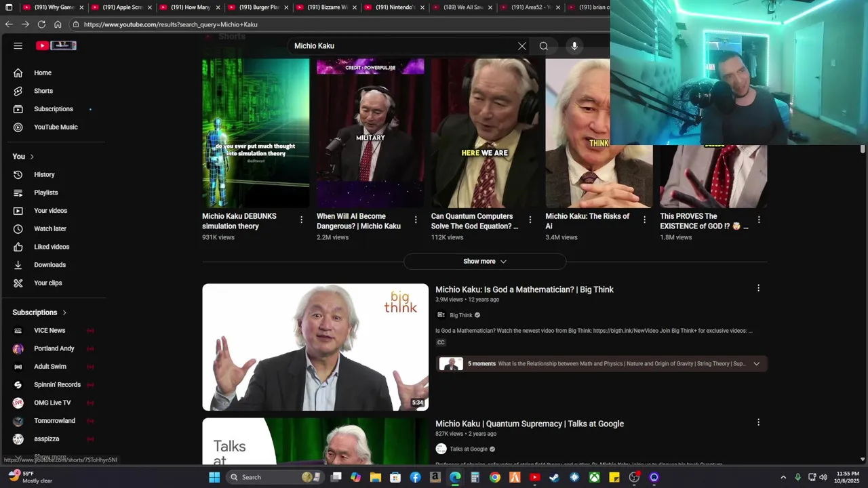Play Can Quantum Computers Solve God Equation short

pyautogui.click(x=485, y=133)
